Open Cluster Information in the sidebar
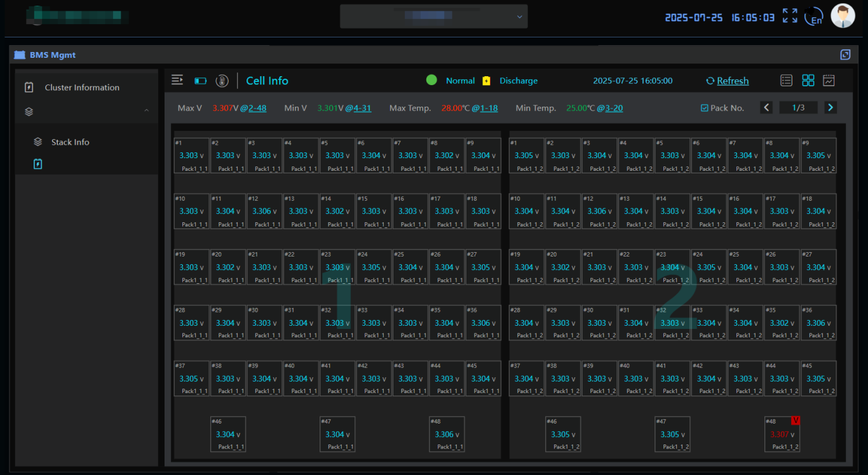868x475 pixels. (x=82, y=88)
